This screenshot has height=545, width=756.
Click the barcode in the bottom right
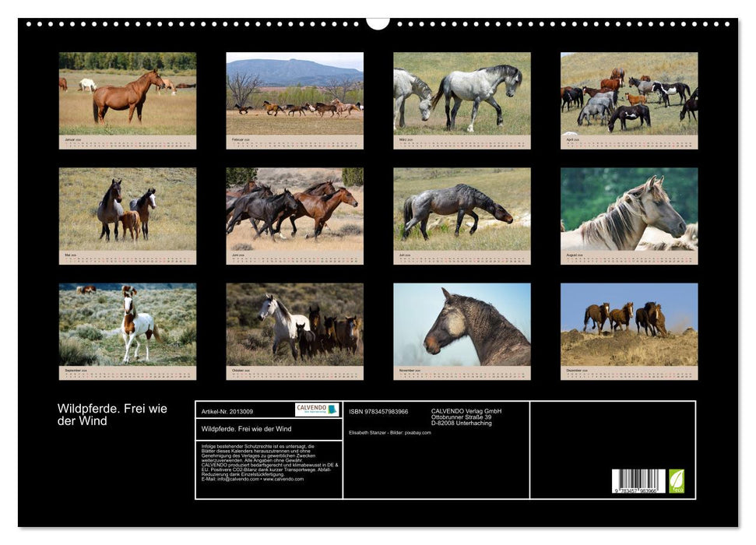[638, 481]
